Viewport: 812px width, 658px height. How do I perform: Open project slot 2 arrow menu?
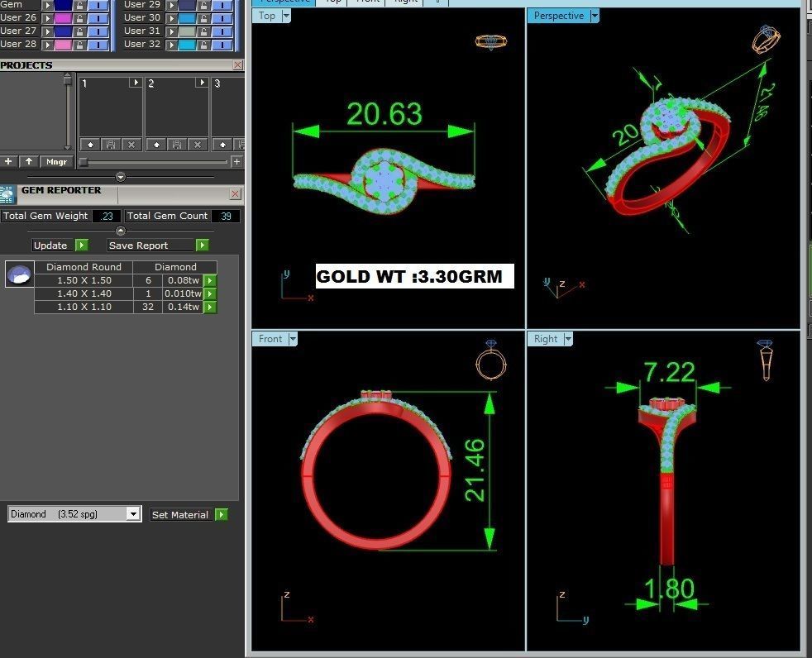202,83
